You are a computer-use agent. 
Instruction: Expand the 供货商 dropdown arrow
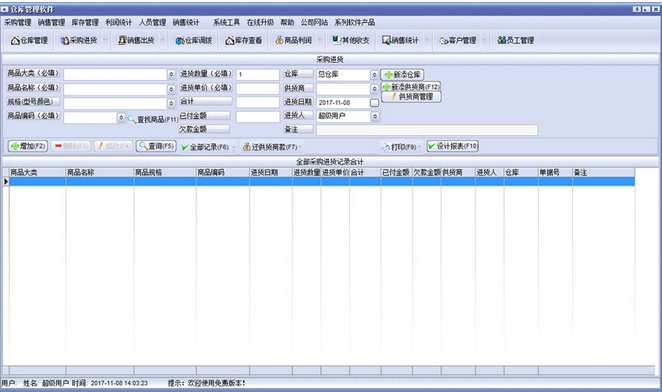coord(374,89)
